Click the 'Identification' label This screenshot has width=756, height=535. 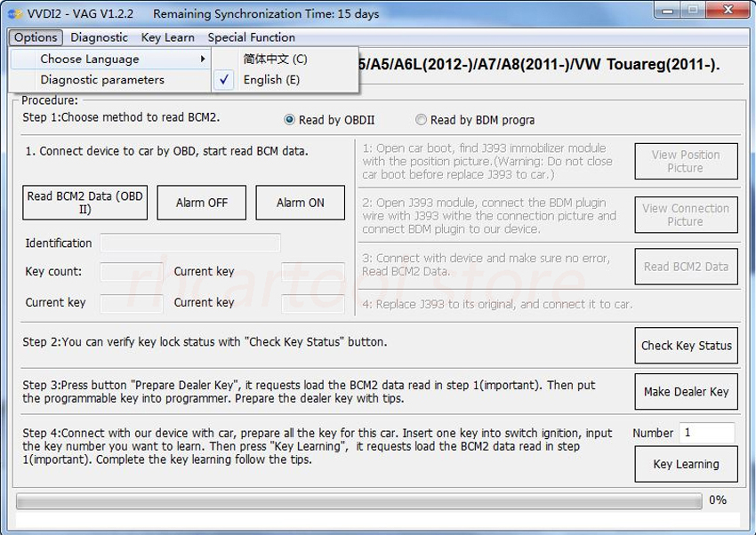coord(59,244)
